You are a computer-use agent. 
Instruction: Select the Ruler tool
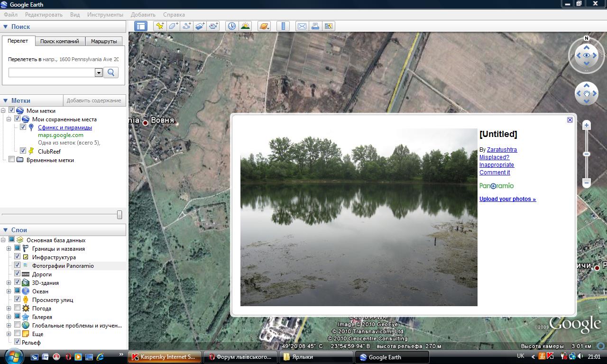pos(283,26)
